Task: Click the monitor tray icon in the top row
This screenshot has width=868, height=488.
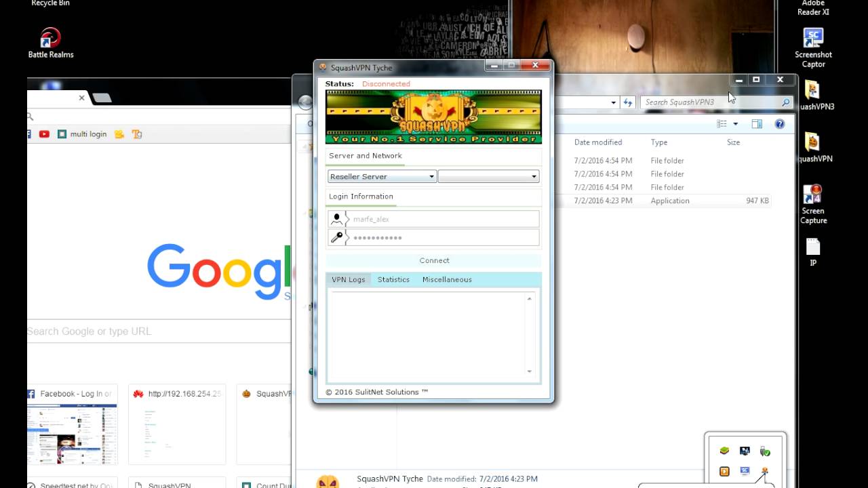Action: [x=745, y=451]
